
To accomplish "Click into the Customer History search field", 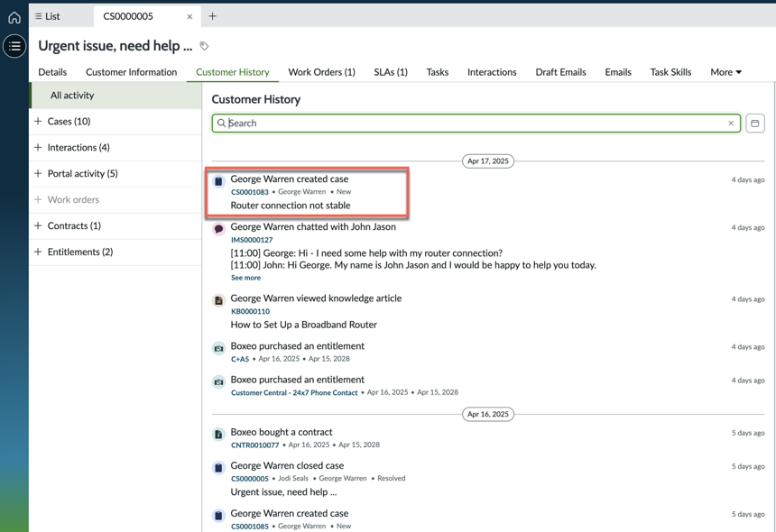I will 476,124.
